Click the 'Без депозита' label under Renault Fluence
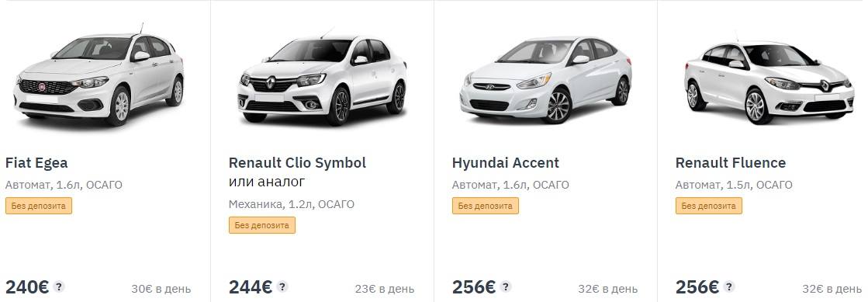 708,206
